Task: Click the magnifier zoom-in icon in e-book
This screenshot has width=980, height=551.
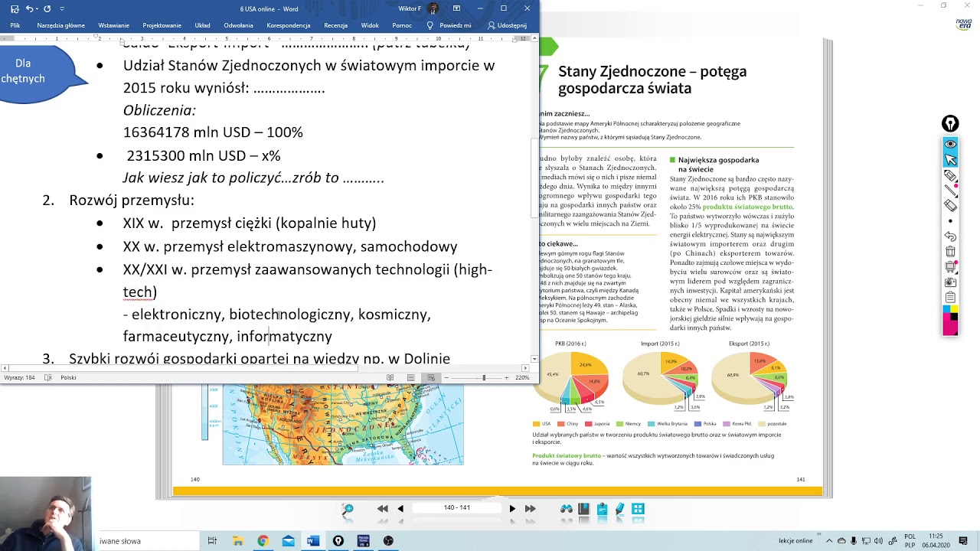Action: tap(348, 509)
